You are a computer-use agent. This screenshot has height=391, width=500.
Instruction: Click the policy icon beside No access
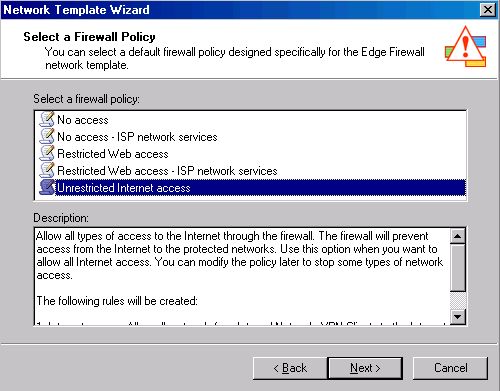[47, 119]
